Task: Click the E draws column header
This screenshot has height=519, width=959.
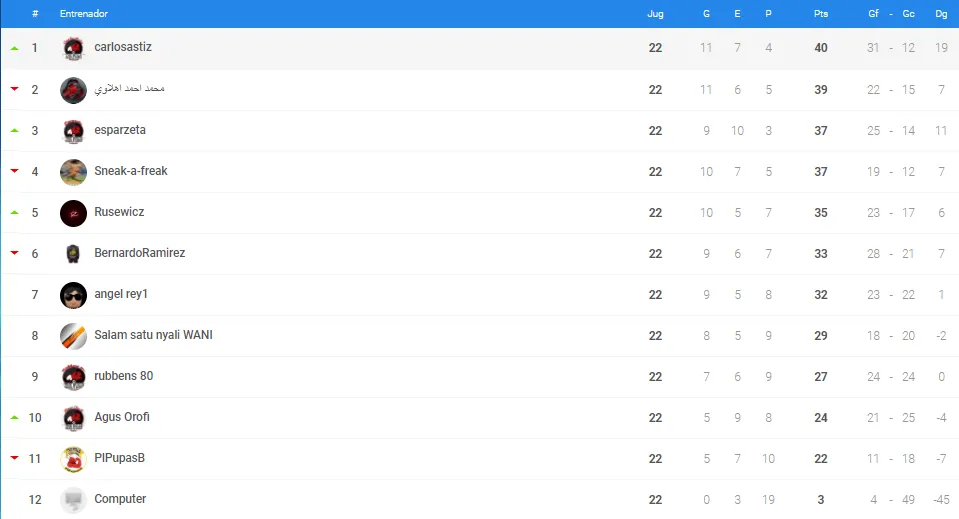Action: (738, 13)
